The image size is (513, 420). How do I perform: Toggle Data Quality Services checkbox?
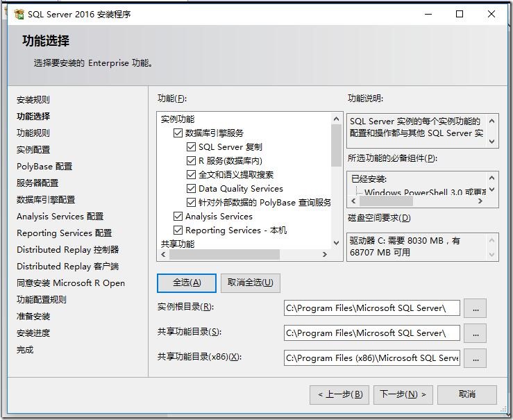191,188
